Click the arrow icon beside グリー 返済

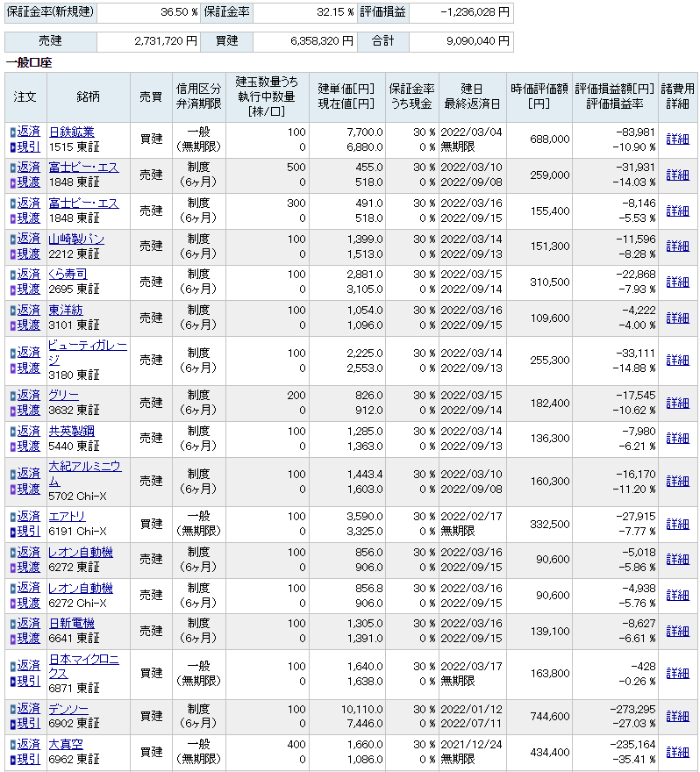tap(12, 396)
